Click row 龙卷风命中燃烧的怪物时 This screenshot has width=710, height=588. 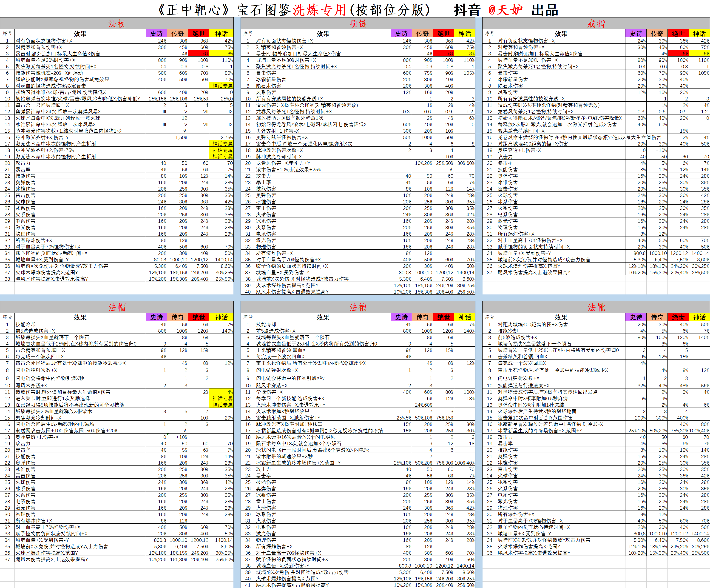[x=596, y=137]
